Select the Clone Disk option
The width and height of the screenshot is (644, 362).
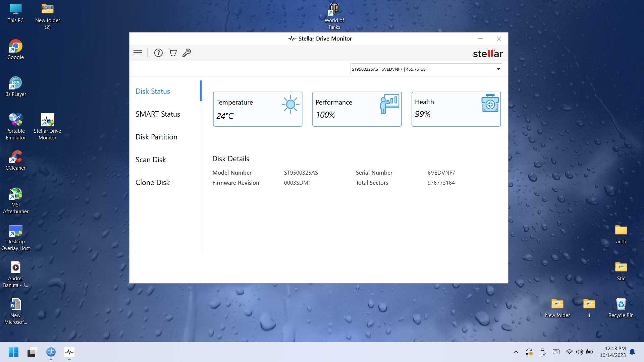pos(152,182)
